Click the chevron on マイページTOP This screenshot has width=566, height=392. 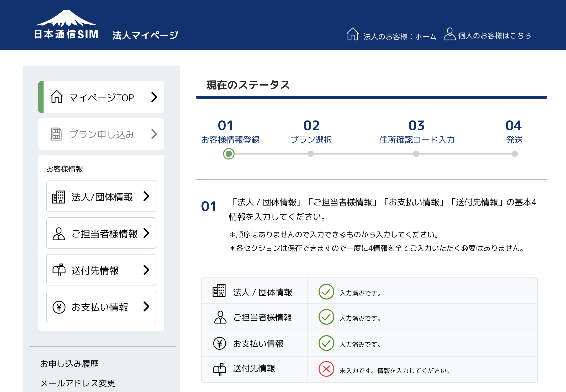154,97
